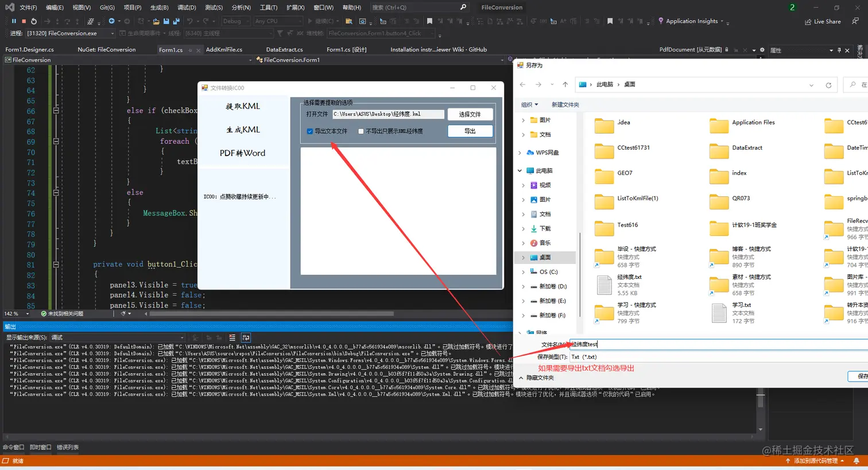Click the 搜索 (Ctrl+Q) search box
The image size is (868, 470).
[419, 7]
